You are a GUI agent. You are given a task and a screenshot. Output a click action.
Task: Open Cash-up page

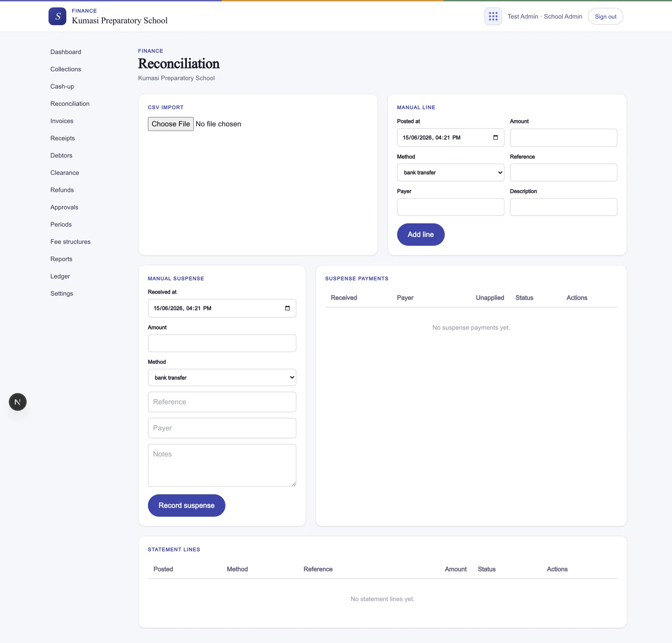pyautogui.click(x=62, y=86)
